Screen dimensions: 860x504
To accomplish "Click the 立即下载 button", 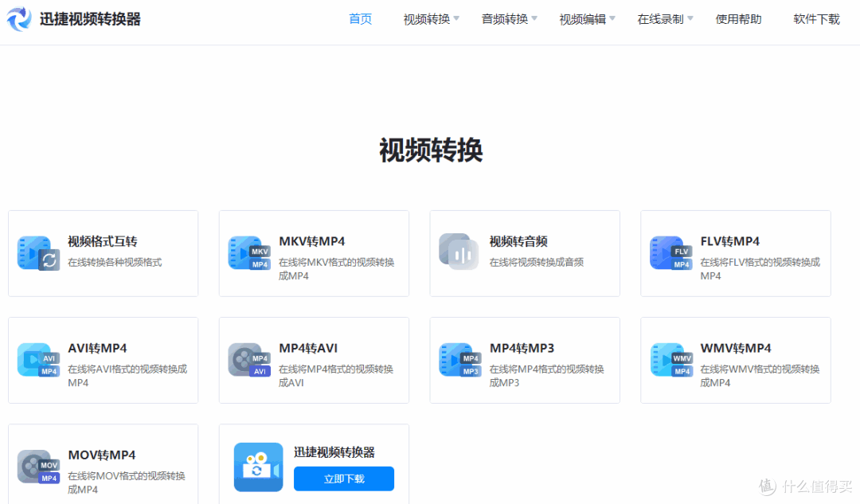I will (344, 479).
